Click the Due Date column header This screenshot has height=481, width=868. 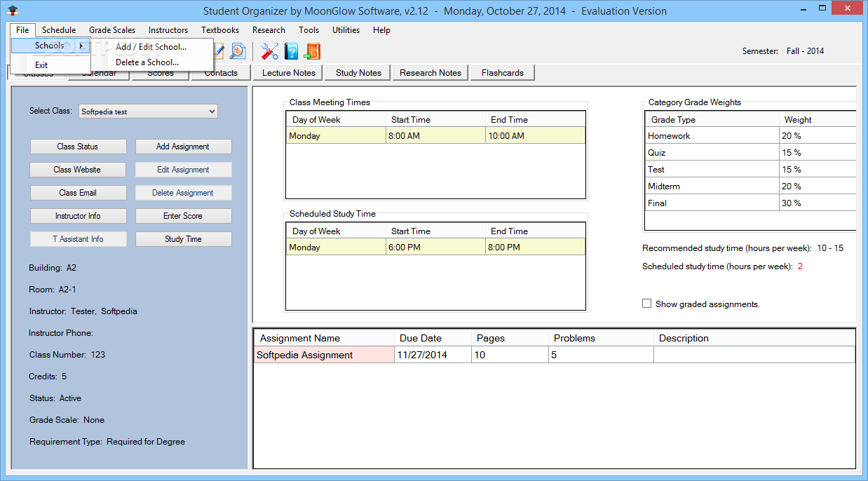(432, 338)
